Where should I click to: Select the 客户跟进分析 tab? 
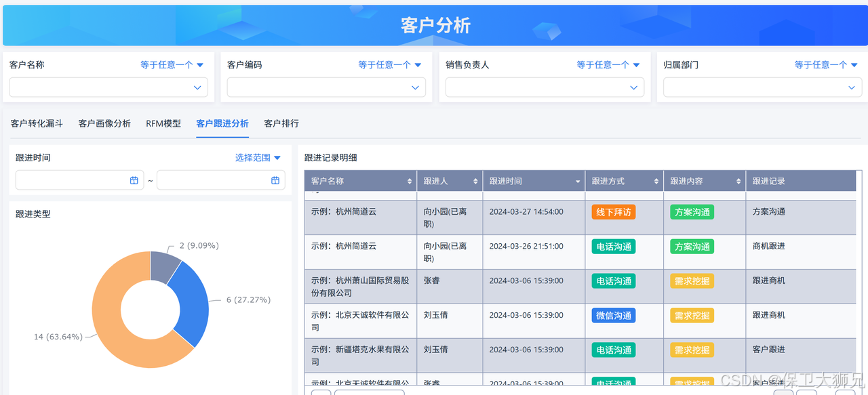[222, 124]
